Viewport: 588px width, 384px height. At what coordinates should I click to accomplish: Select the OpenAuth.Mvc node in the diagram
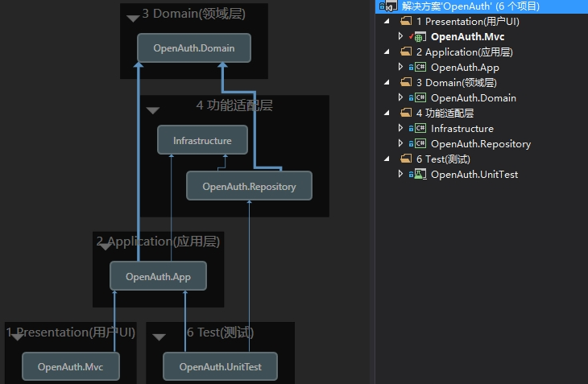[x=68, y=367]
